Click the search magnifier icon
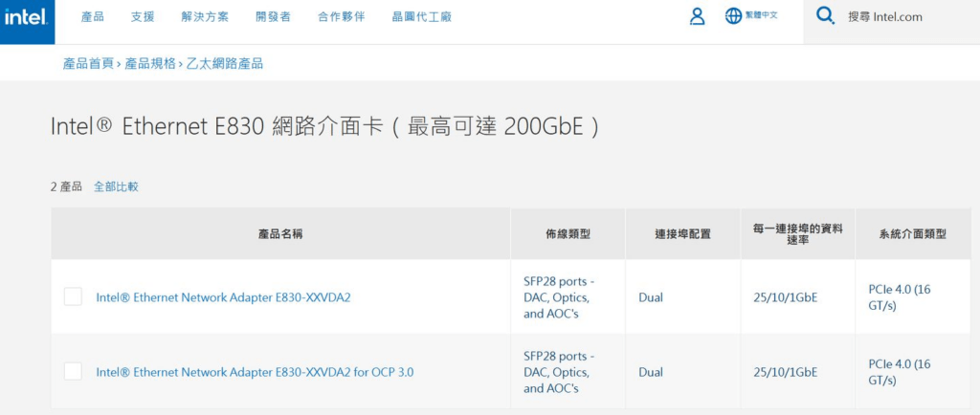The height and width of the screenshot is (415, 980). (825, 16)
